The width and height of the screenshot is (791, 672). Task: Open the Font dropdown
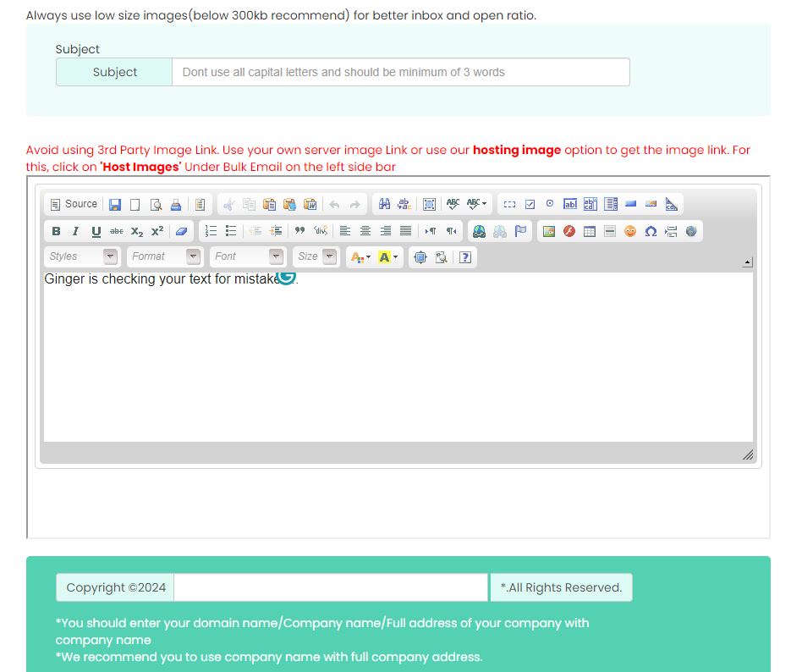pyautogui.click(x=248, y=256)
